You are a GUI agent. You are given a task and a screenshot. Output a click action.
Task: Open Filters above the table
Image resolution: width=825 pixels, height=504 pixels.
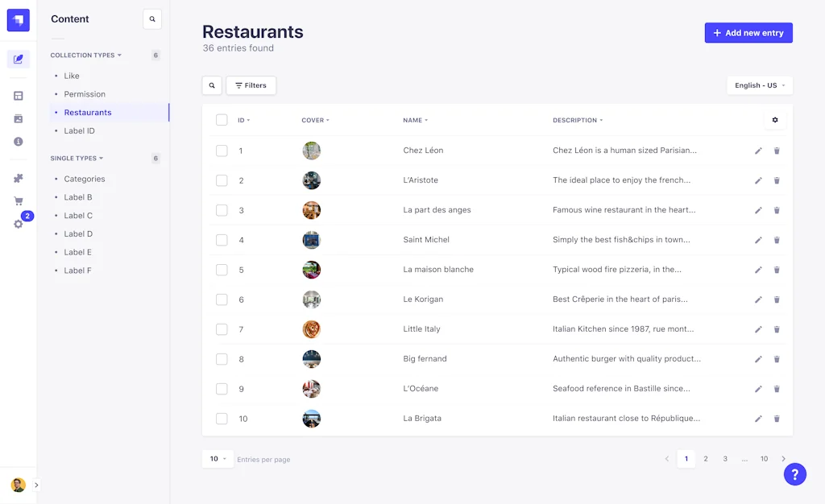tap(251, 85)
